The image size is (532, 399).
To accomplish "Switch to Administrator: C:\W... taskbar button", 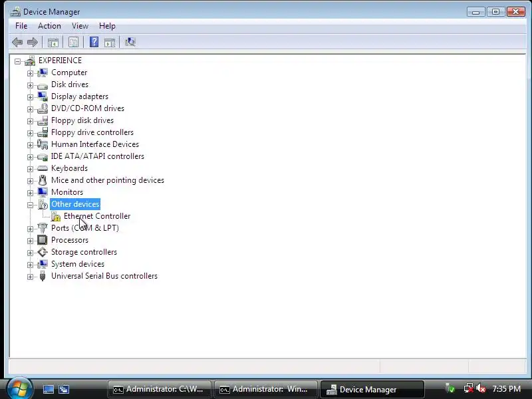I will [x=160, y=389].
